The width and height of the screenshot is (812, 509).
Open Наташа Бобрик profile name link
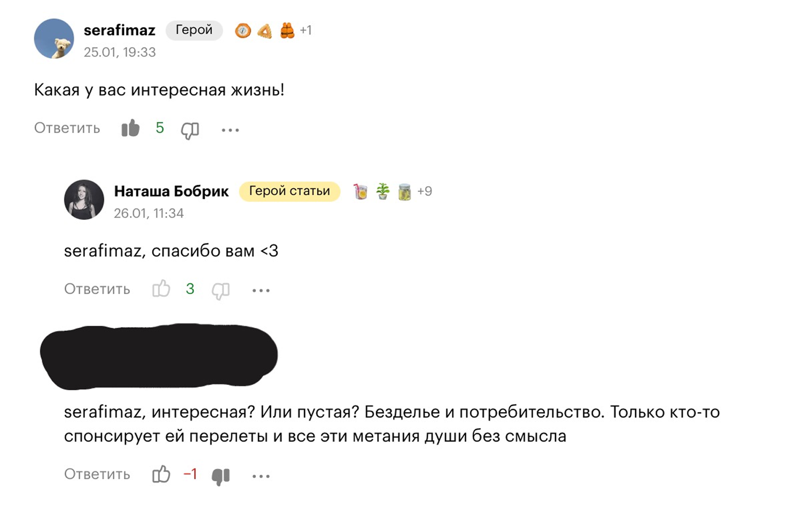pyautogui.click(x=171, y=191)
